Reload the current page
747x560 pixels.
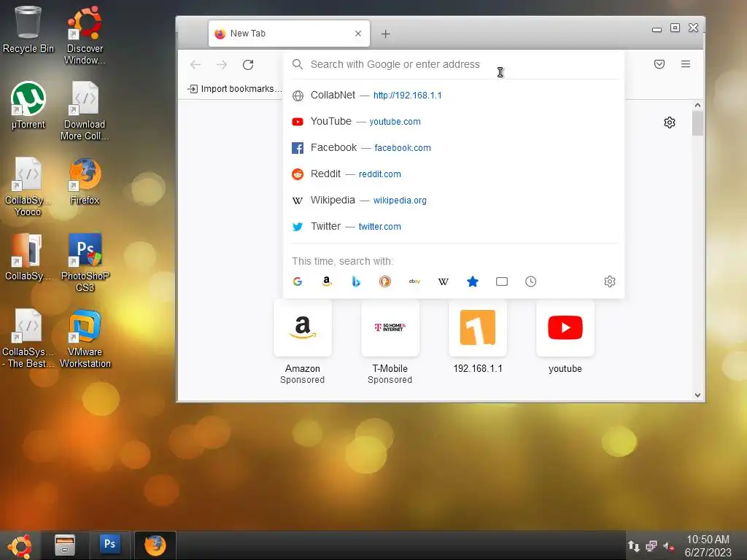click(x=248, y=65)
